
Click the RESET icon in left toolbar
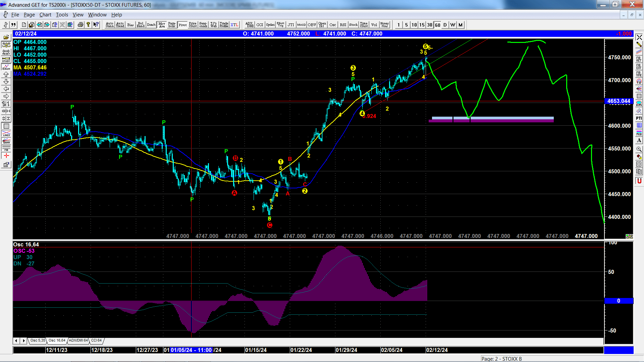pyautogui.click(x=6, y=52)
